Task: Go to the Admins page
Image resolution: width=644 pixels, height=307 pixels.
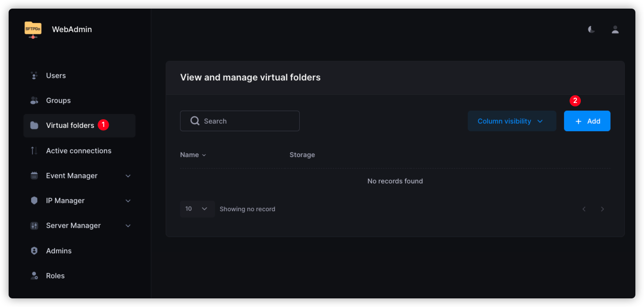Action: 58,251
